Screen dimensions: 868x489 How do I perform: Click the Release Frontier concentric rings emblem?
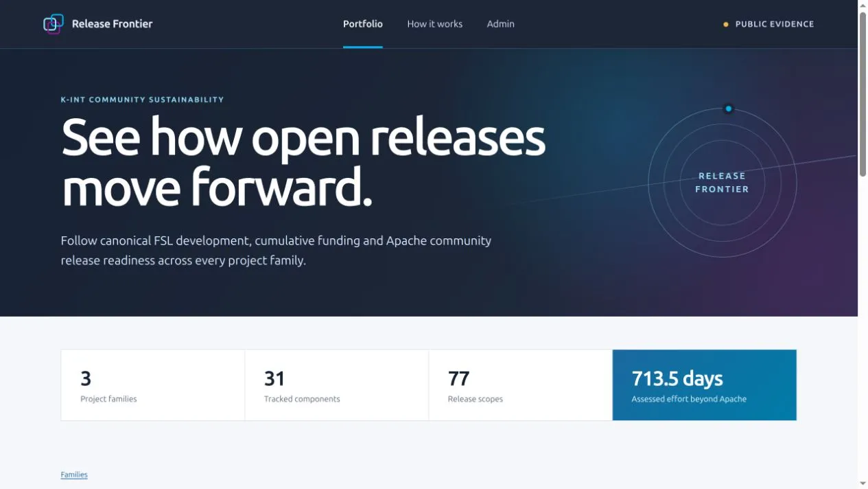(x=722, y=183)
